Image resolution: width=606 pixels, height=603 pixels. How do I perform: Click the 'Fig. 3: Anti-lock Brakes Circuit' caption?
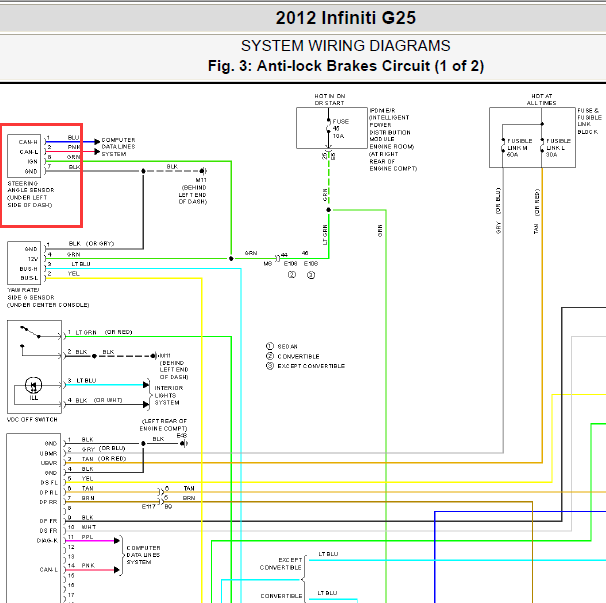tap(346, 66)
